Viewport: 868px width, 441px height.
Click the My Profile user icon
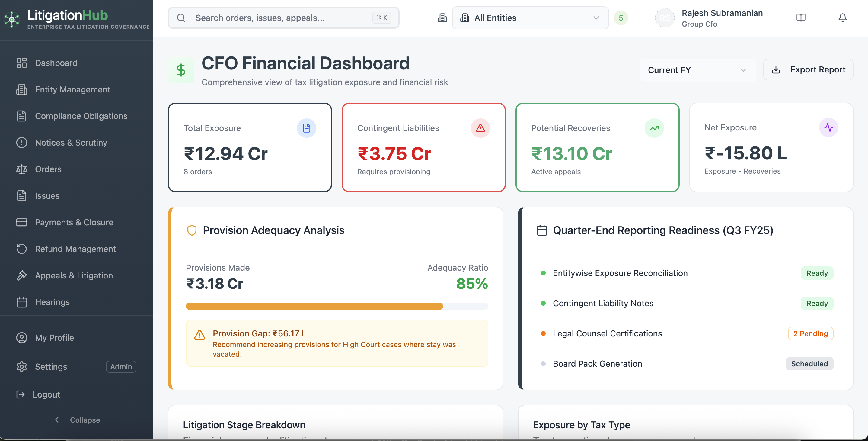[21, 338]
